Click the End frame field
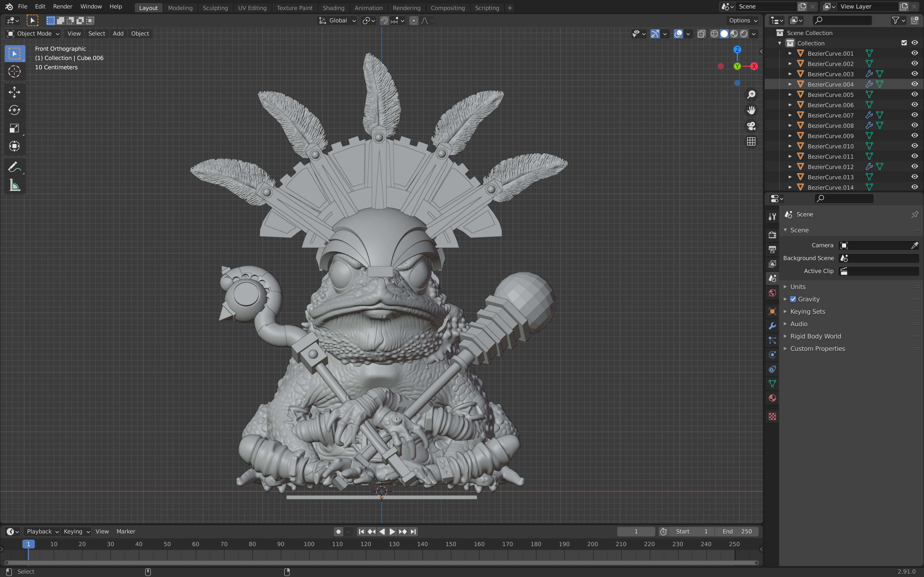This screenshot has width=924, height=577. tap(737, 531)
